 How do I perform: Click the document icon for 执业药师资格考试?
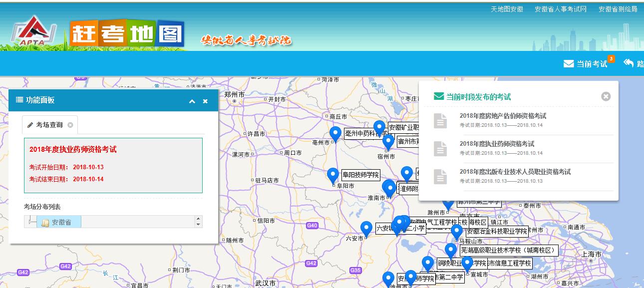coord(440,148)
